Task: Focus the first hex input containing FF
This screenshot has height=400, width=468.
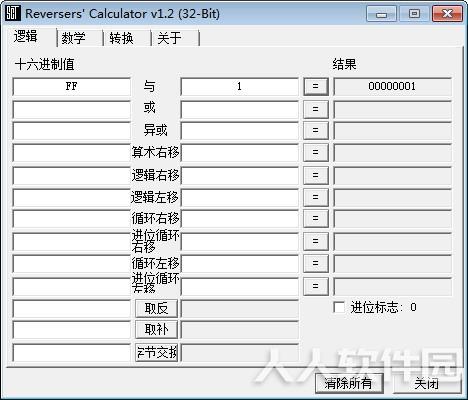Action: point(72,87)
